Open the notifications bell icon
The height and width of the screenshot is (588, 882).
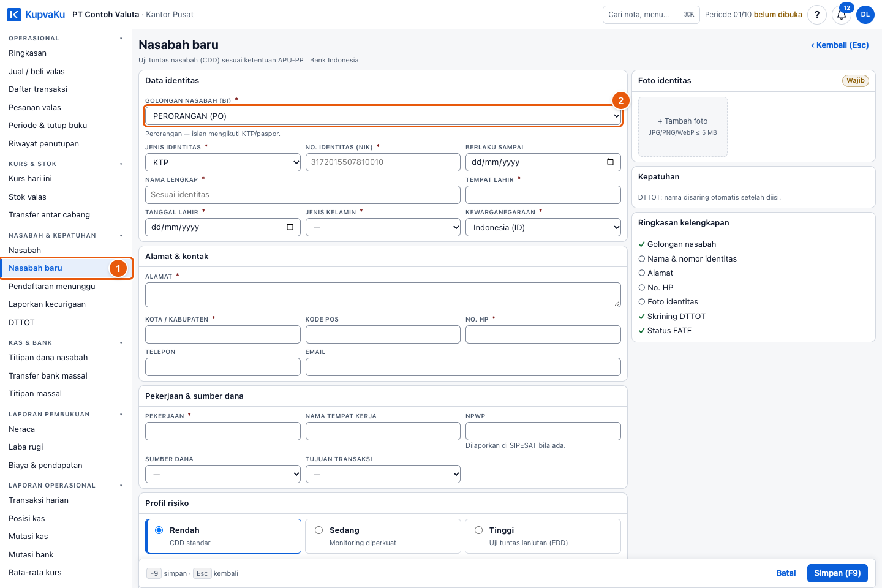[842, 15]
